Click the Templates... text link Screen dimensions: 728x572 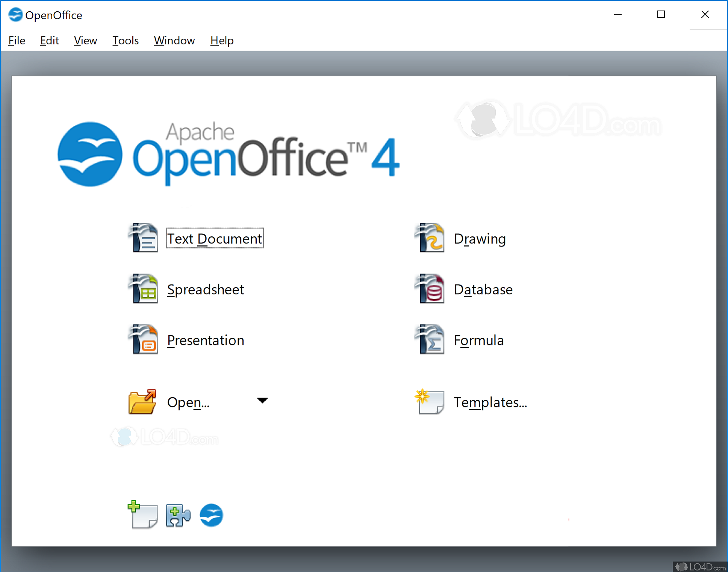pos(490,402)
